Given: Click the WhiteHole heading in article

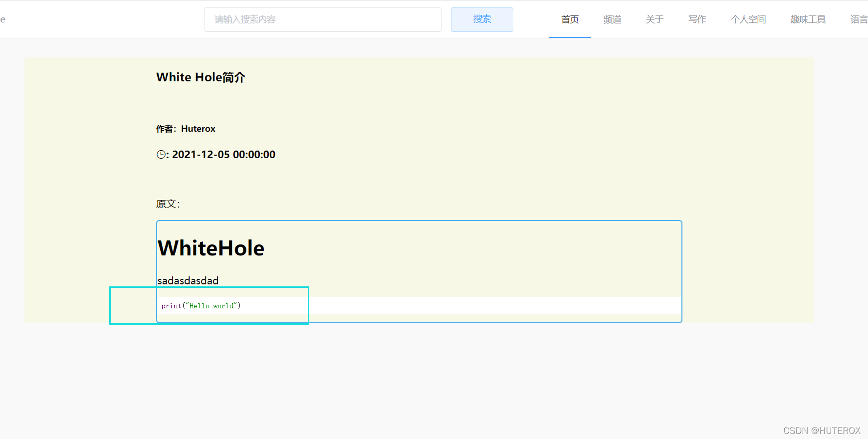Looking at the screenshot, I should click(211, 248).
